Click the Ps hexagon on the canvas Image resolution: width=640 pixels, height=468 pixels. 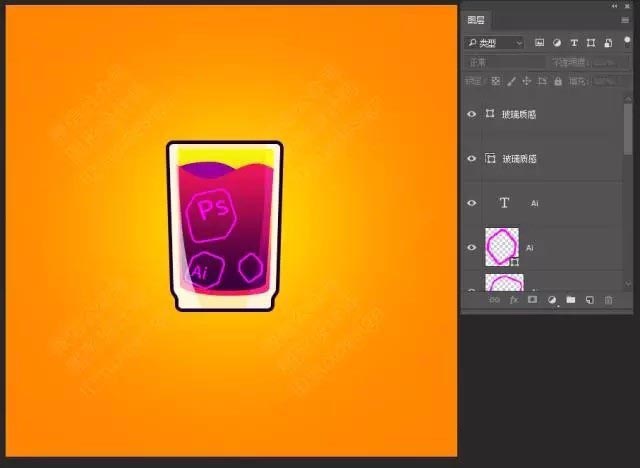click(211, 215)
